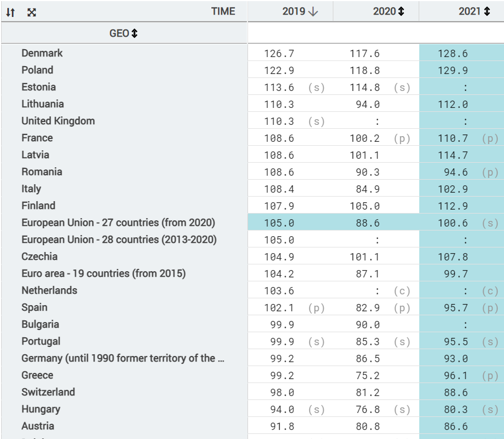Image resolution: width=504 pixels, height=439 pixels.
Task: Click Germany's 2020 value 86.5
Action: pos(367,359)
